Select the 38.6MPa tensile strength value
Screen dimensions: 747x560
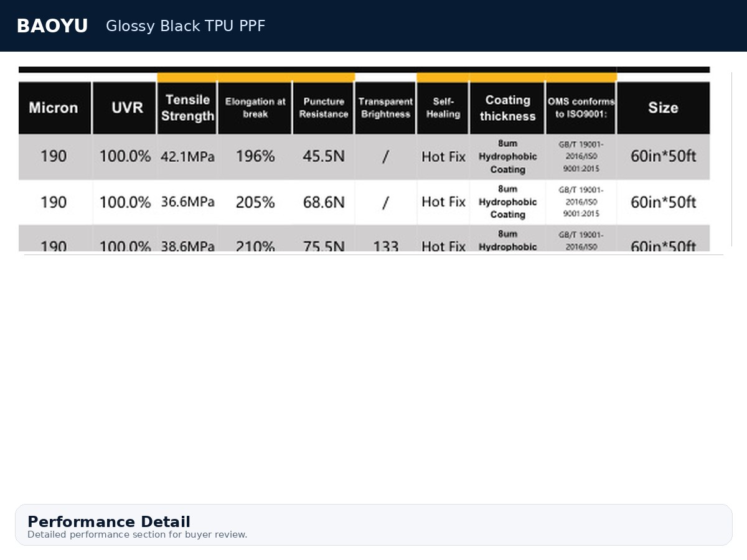click(187, 246)
